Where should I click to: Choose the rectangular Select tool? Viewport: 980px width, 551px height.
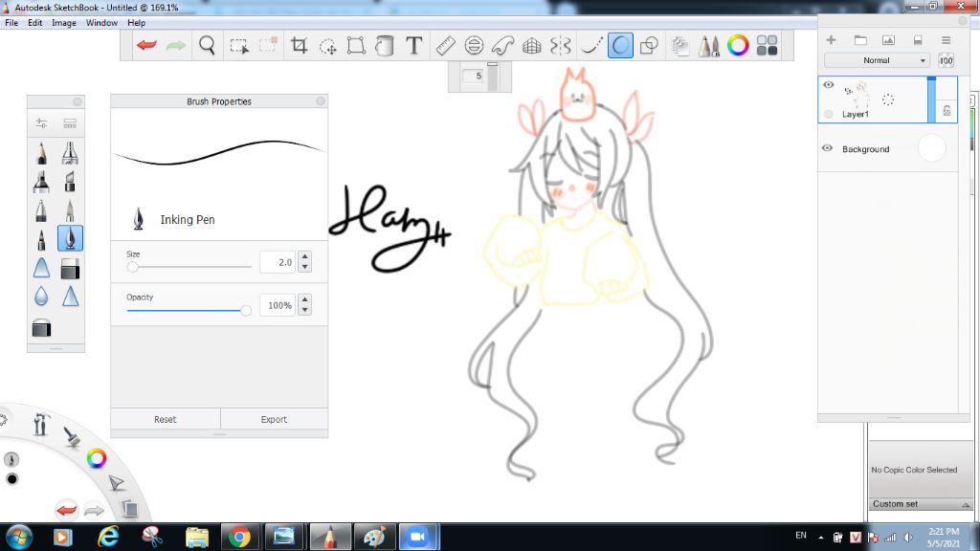point(238,46)
